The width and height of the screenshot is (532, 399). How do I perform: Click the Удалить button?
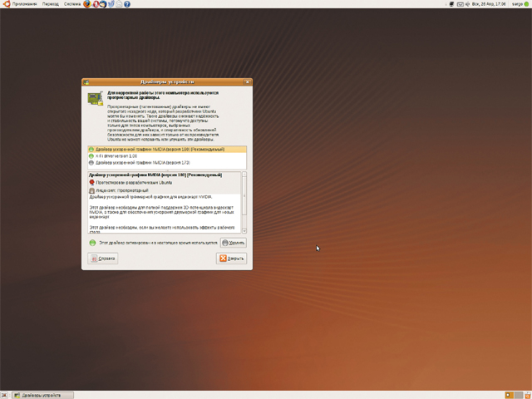[x=233, y=243]
